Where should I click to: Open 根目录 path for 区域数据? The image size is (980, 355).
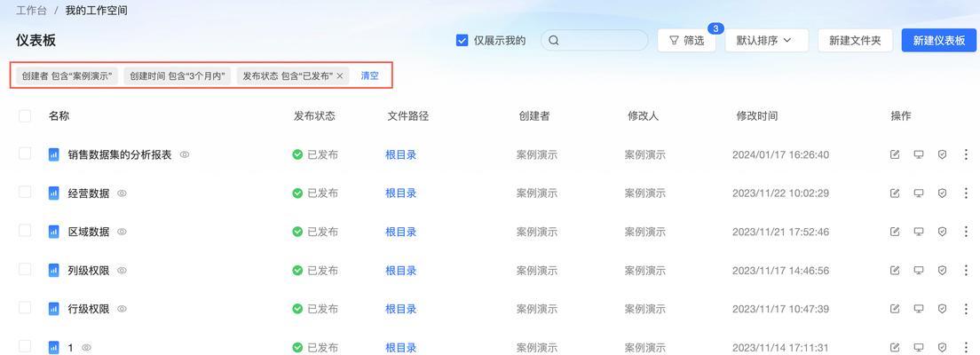(400, 232)
